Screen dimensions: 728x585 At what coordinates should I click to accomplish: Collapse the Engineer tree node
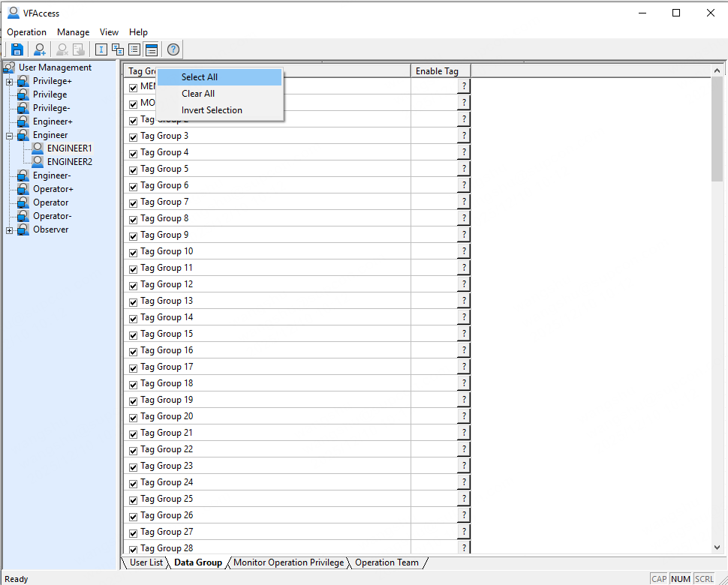pos(10,135)
